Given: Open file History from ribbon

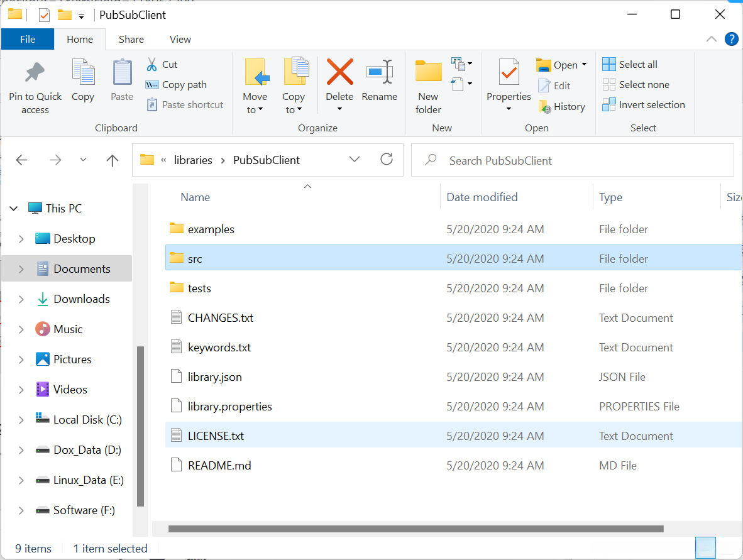Looking at the screenshot, I should tap(562, 107).
